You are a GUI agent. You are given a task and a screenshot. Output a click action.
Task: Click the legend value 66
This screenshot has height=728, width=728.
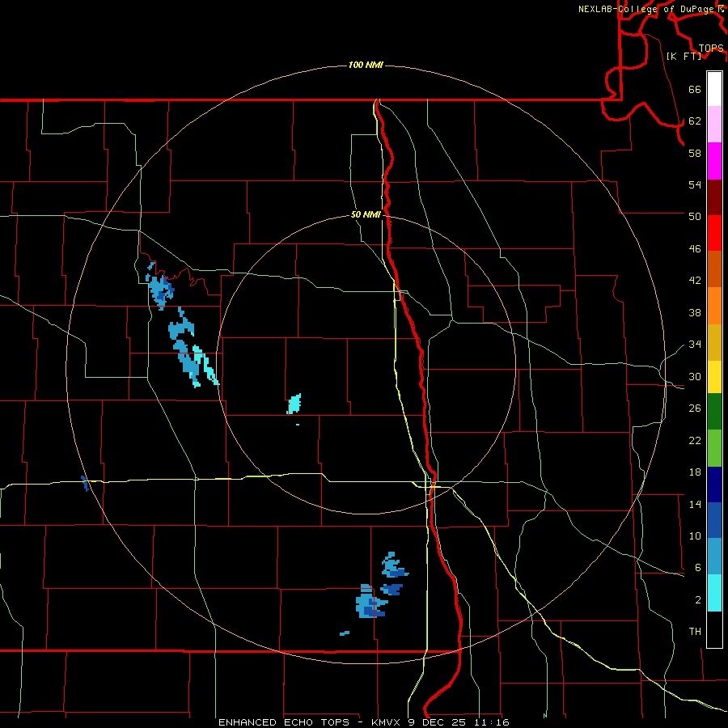(x=695, y=90)
